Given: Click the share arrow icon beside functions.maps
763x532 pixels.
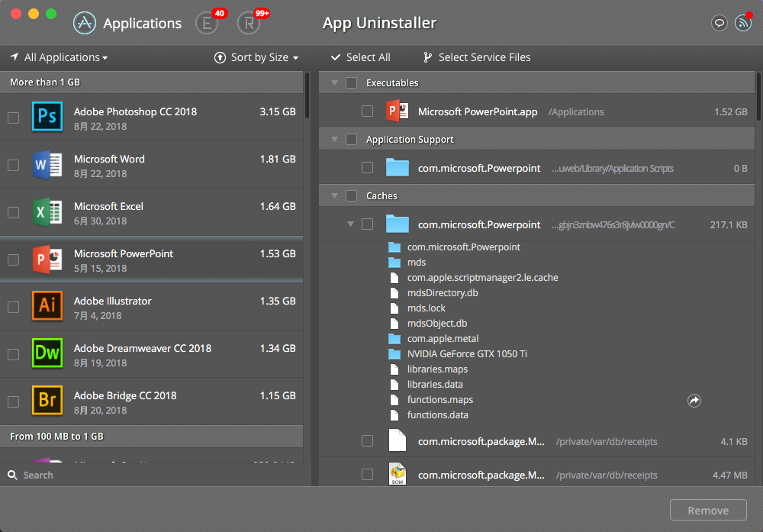Looking at the screenshot, I should click(694, 401).
